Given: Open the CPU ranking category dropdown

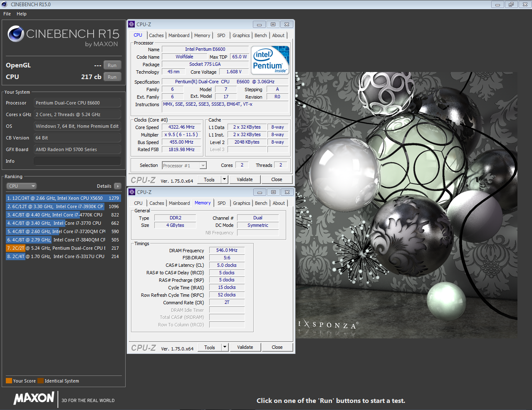Looking at the screenshot, I should (x=21, y=186).
